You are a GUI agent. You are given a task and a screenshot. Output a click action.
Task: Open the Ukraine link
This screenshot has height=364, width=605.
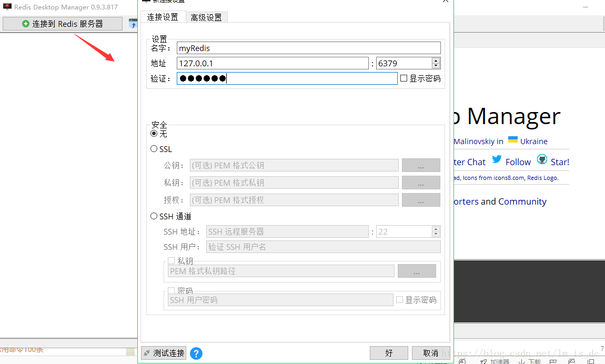533,141
